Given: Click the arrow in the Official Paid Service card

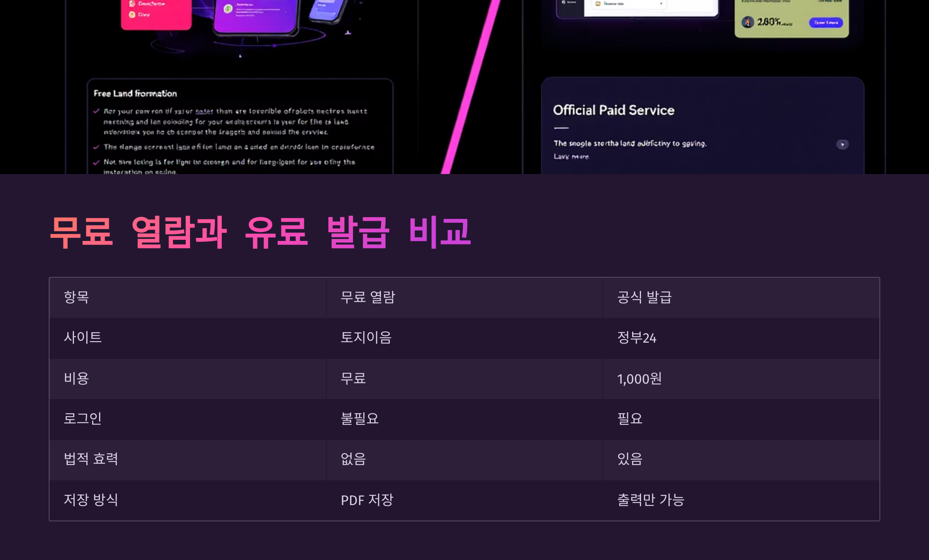Looking at the screenshot, I should [842, 144].
